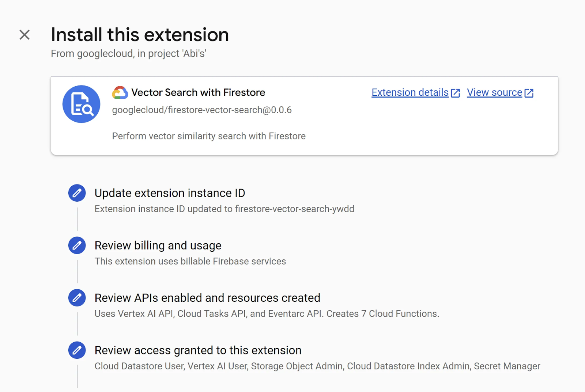Viewport: 585px width, 392px height.
Task: Open the View source link
Action: [494, 93]
